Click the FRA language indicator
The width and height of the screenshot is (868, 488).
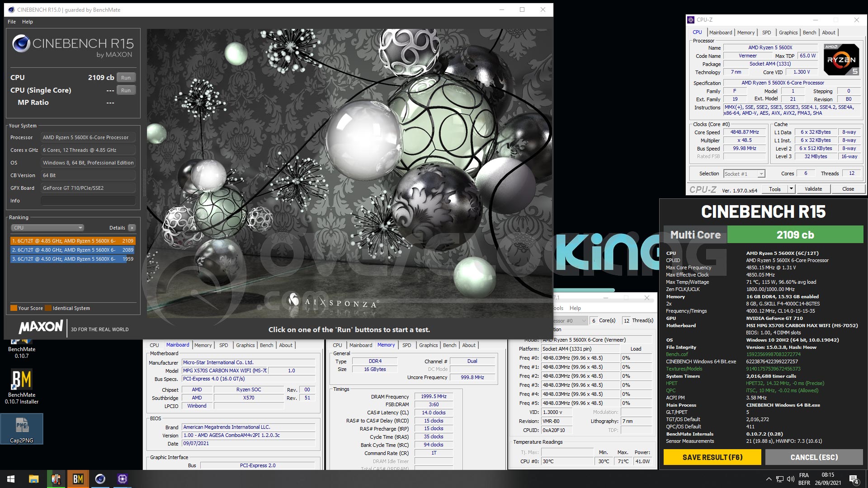click(804, 475)
